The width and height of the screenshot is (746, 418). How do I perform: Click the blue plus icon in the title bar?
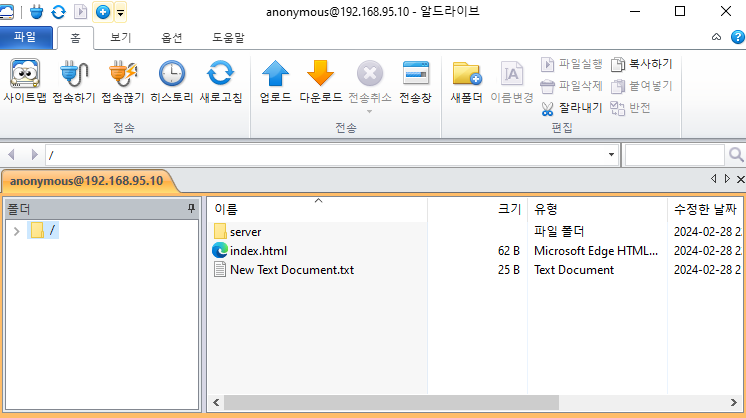click(x=103, y=12)
